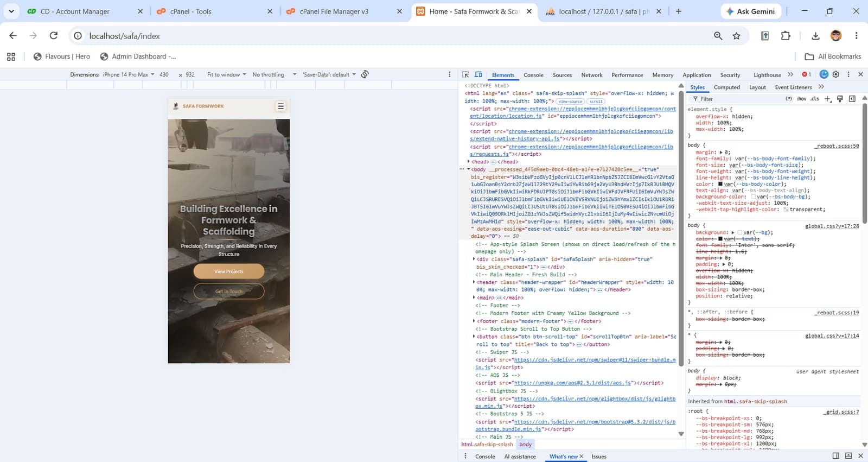Click the transparent tap-highlight color swatch
868x462 pixels.
point(786,210)
